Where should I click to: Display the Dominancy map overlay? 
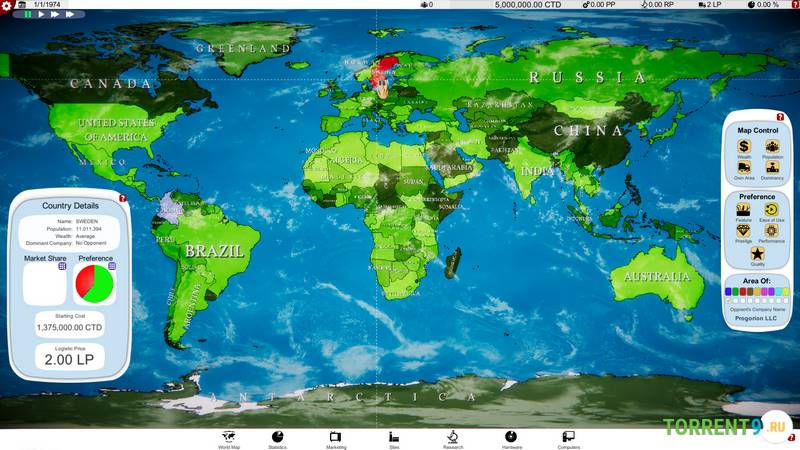(x=772, y=168)
